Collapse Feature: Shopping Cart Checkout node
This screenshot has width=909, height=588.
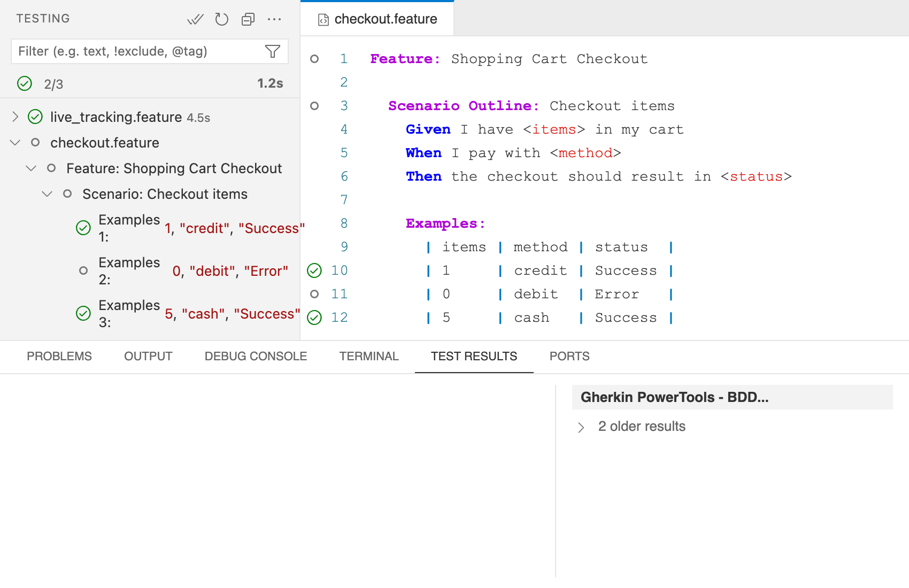point(32,168)
